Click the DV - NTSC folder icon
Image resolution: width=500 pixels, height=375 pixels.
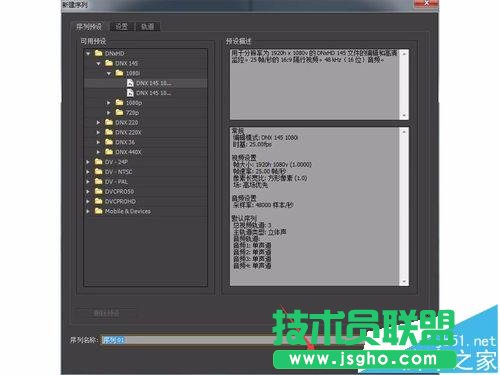[x=99, y=172]
